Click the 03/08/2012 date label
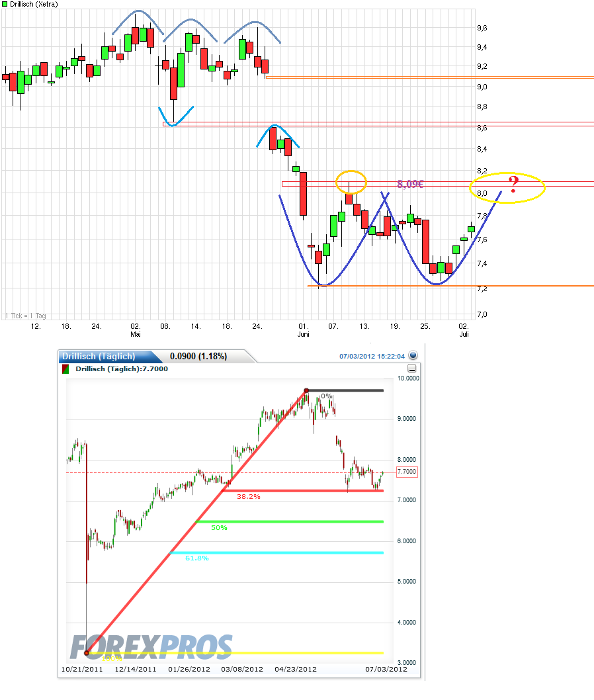594x700 pixels. [x=242, y=669]
